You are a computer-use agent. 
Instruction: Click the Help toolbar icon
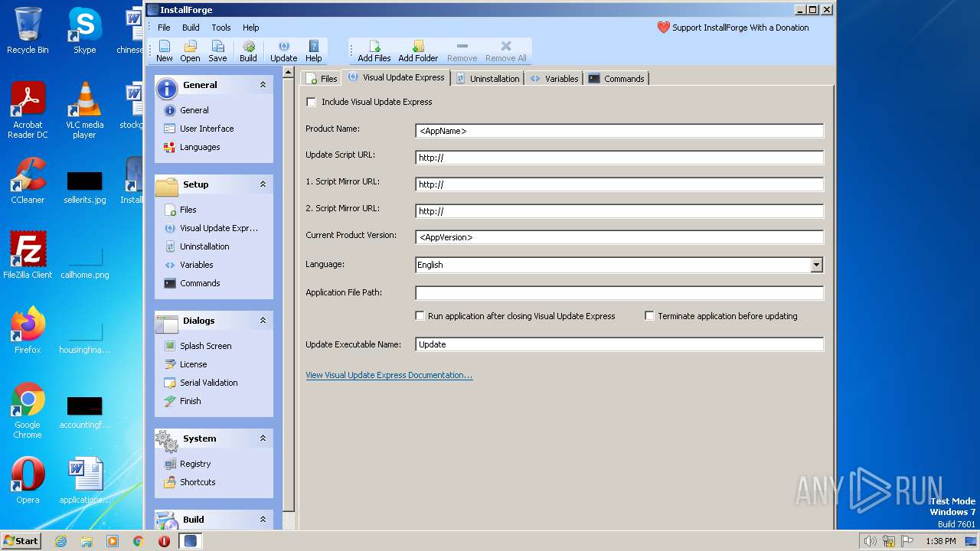click(x=314, y=51)
